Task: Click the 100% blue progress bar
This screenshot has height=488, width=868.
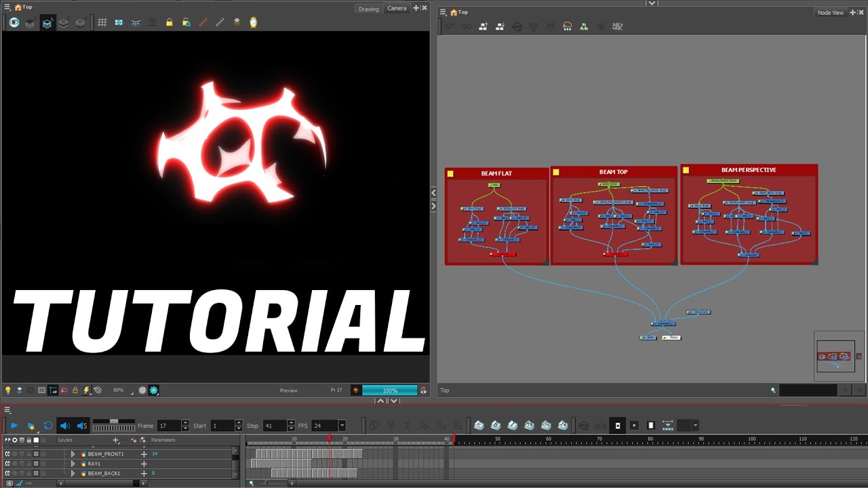Action: click(x=390, y=390)
